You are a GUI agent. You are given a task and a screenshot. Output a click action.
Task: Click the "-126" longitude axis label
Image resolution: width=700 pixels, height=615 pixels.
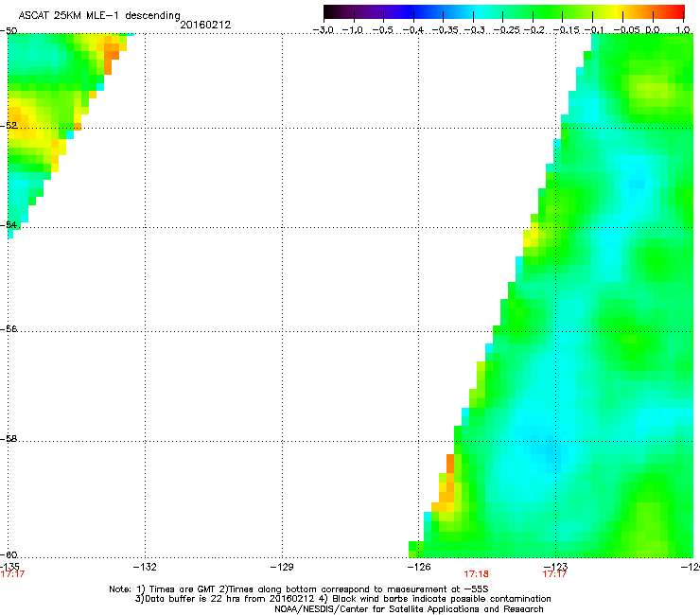click(x=419, y=567)
